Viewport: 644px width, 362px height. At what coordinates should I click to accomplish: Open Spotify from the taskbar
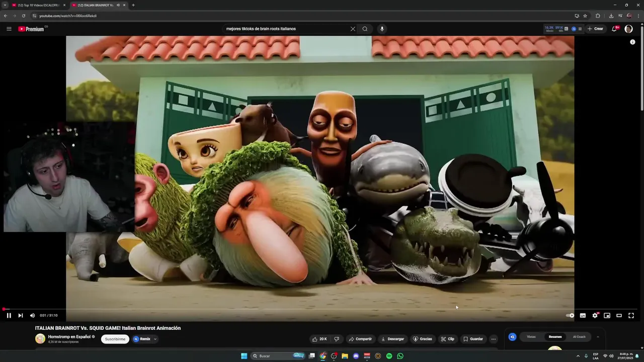(389, 356)
